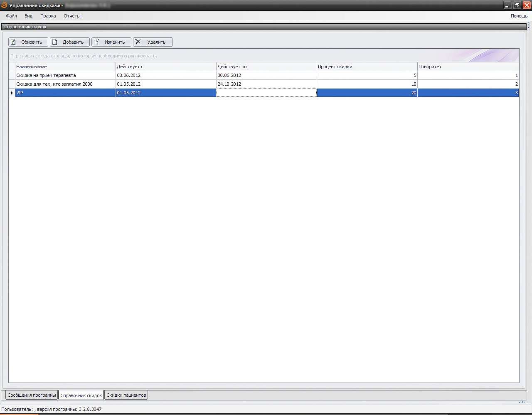Click the VIP name cell
This screenshot has height=415, width=532.
coord(65,93)
